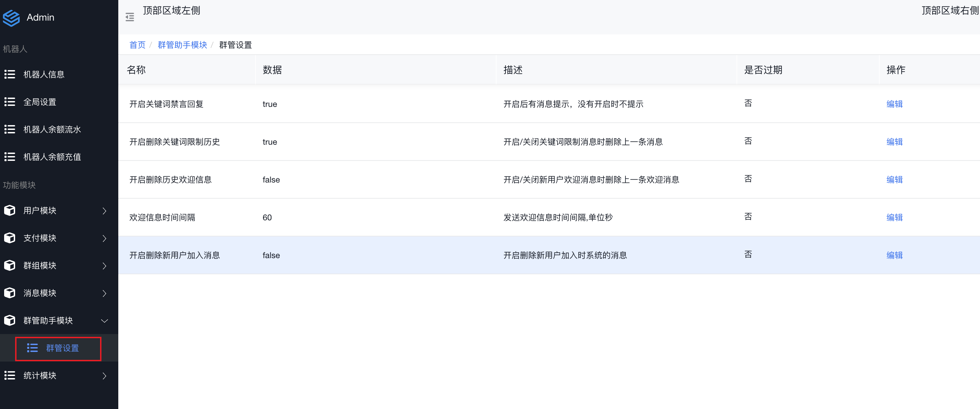Click the Admin logo icon
The width and height of the screenshot is (980, 409).
click(x=11, y=18)
